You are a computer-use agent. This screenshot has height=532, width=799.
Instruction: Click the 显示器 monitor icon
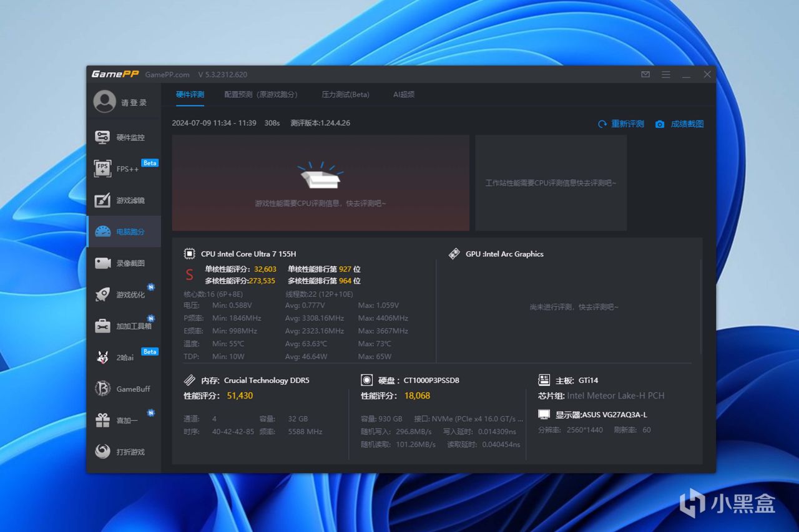coord(544,415)
